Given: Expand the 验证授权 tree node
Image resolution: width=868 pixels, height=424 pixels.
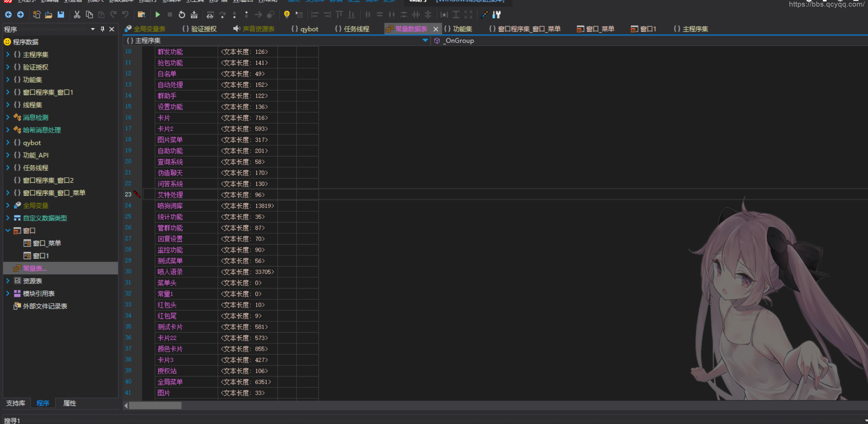Looking at the screenshot, I should [8, 67].
